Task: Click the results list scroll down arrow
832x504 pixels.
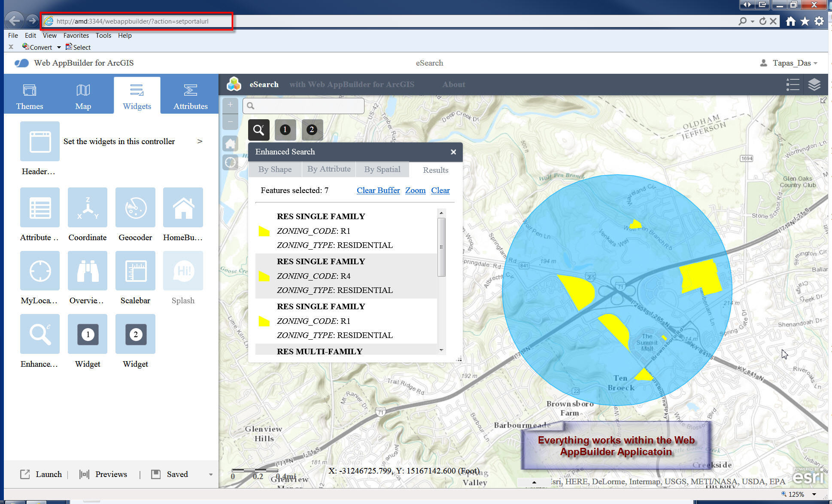Action: click(x=441, y=350)
